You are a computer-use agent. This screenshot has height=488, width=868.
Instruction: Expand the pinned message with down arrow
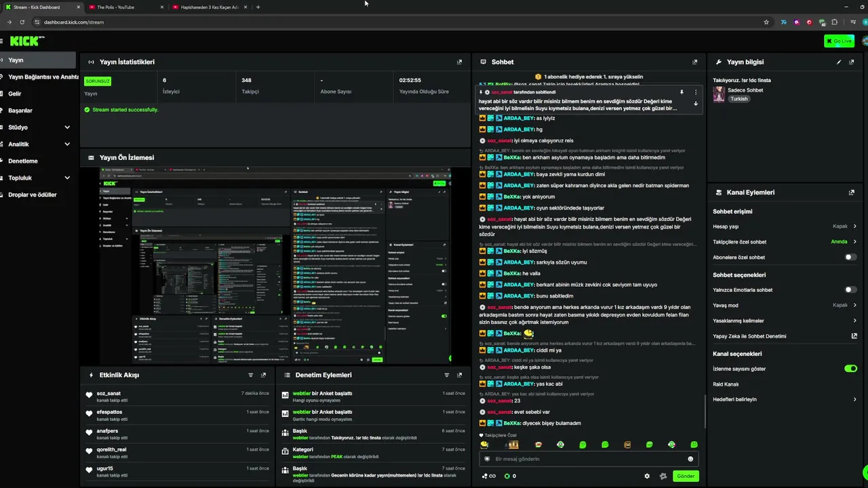pos(695,104)
